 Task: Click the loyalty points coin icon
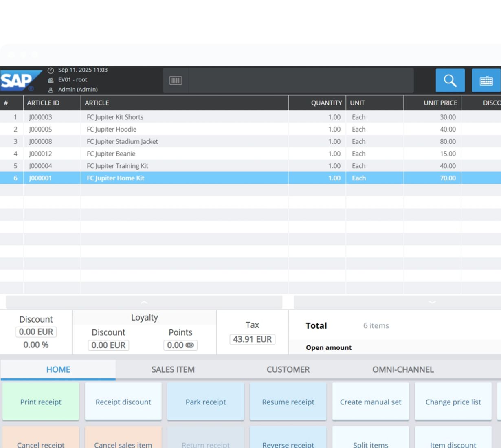click(x=190, y=345)
